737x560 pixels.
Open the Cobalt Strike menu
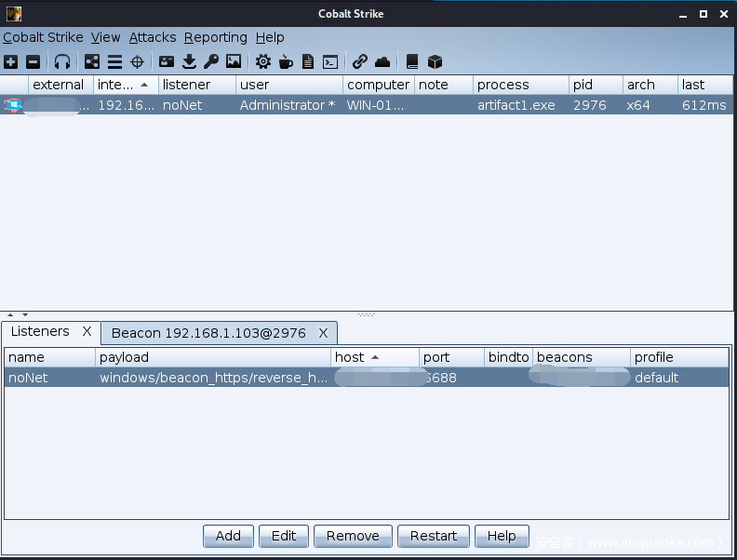43,37
